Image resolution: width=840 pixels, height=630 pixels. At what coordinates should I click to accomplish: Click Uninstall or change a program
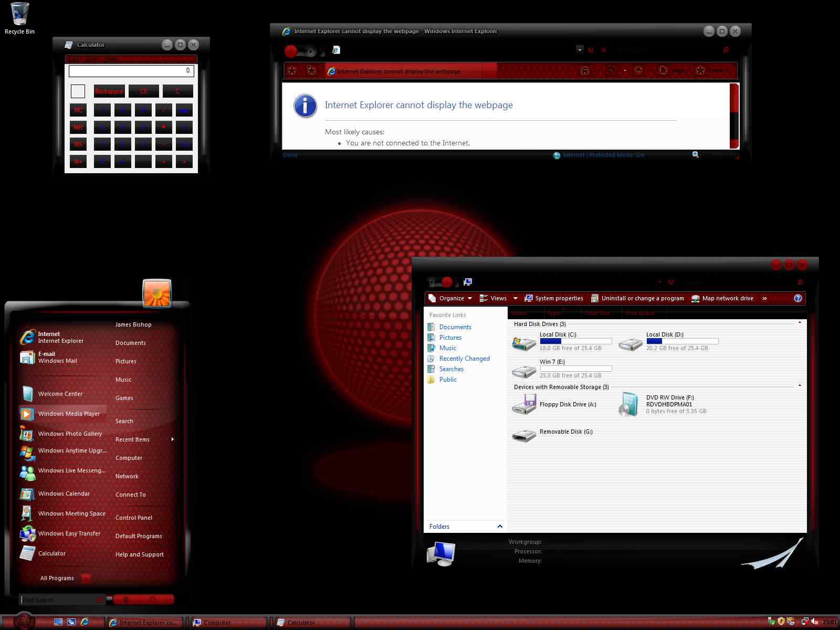coord(637,298)
